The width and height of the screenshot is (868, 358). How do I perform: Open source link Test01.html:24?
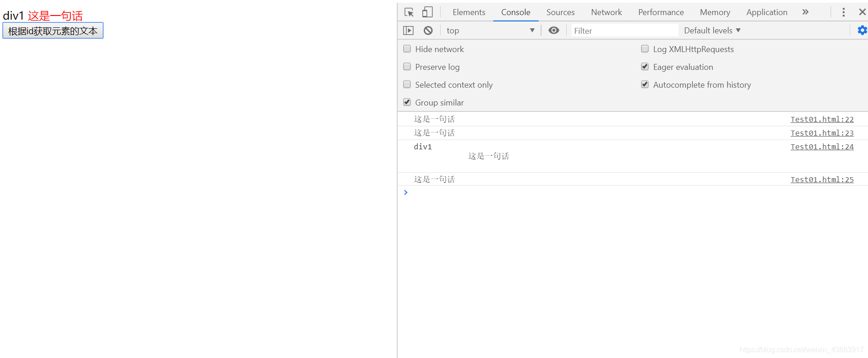[822, 147]
